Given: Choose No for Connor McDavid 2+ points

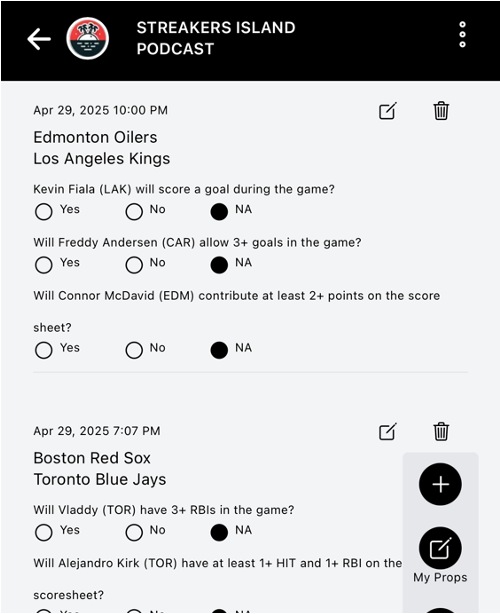Looking at the screenshot, I should point(134,350).
